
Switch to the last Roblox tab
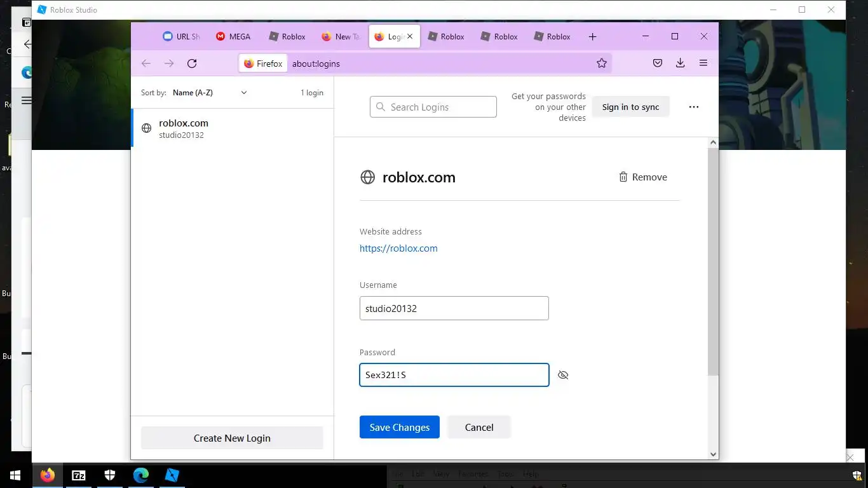pyautogui.click(x=552, y=37)
